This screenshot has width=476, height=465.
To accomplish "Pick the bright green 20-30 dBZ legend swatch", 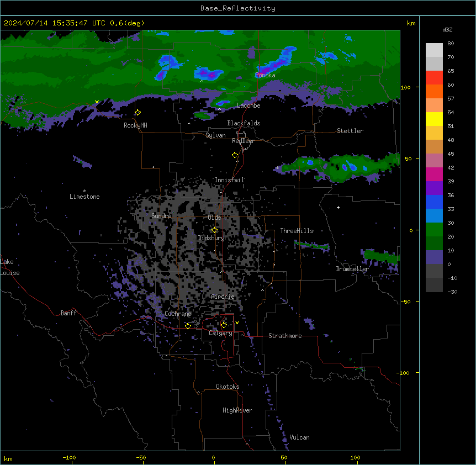I will pos(434,230).
